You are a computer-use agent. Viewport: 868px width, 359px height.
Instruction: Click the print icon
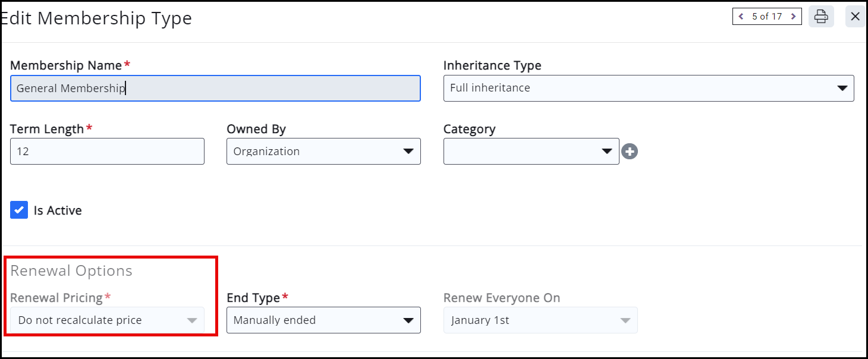click(x=821, y=17)
